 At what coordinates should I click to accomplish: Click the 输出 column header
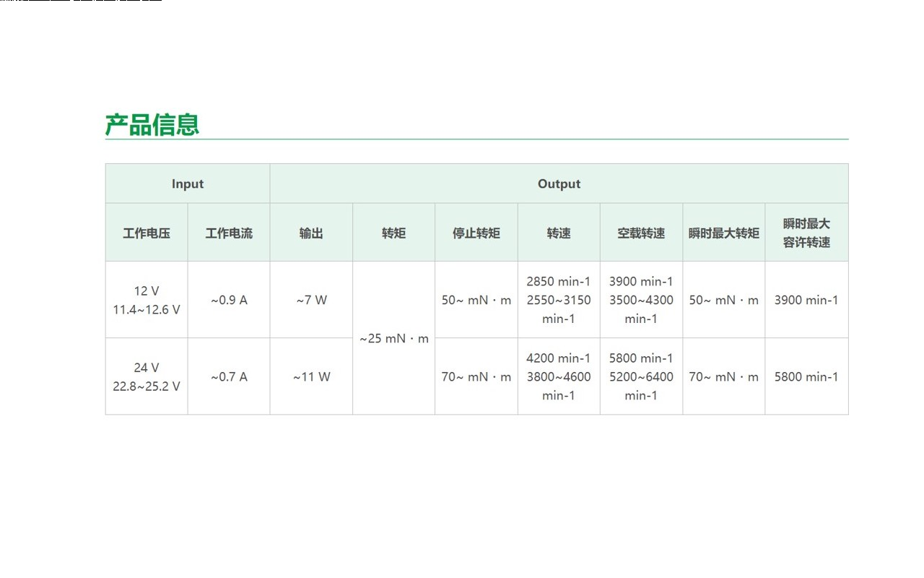(x=311, y=233)
